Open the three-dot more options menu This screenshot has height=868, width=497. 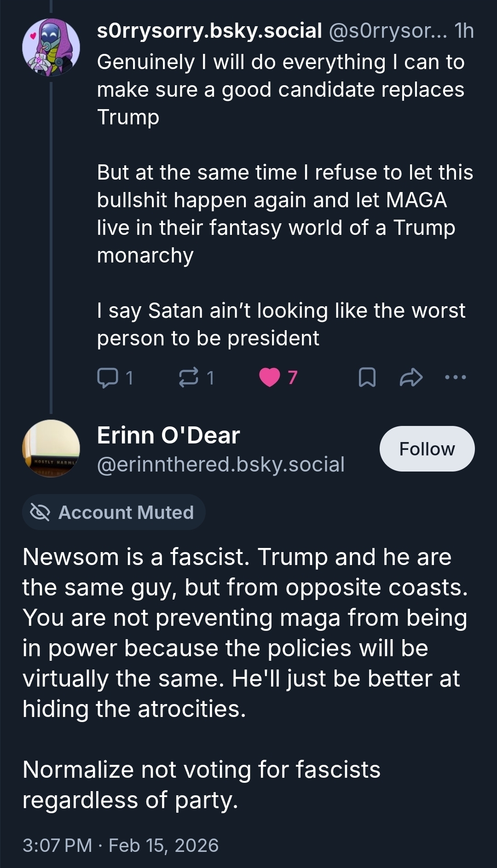456,378
